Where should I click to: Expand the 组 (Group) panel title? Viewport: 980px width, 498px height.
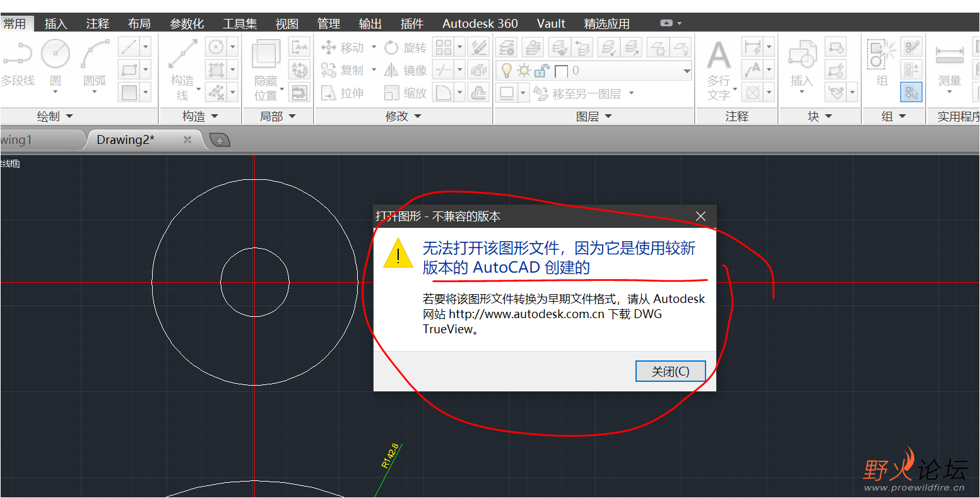(894, 116)
